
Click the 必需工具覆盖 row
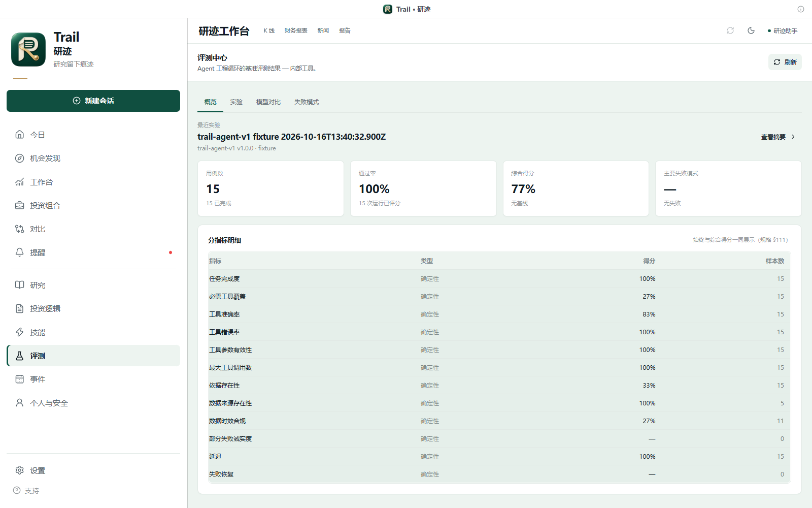coord(499,296)
